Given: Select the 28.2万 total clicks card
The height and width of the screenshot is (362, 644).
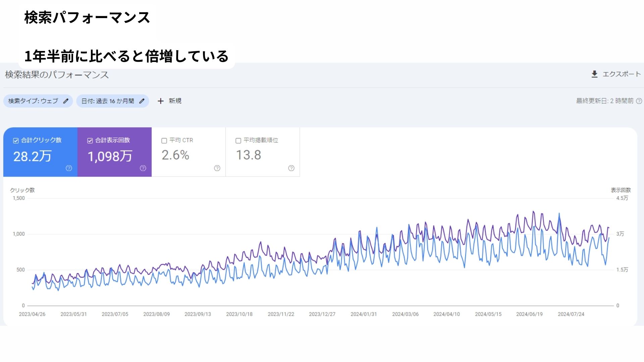Looking at the screenshot, I should (x=33, y=157).
